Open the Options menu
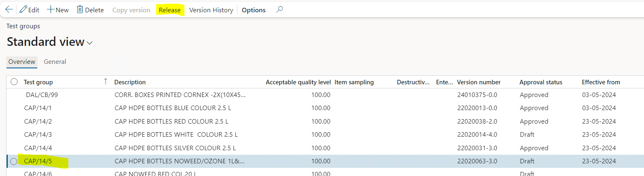The height and width of the screenshot is (176, 644). pyautogui.click(x=254, y=10)
